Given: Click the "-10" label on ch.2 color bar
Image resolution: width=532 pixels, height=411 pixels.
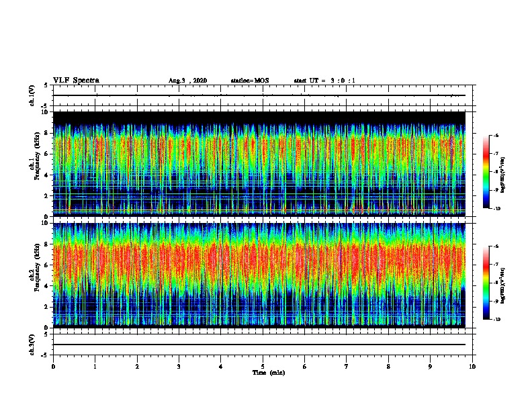Looking at the screenshot, I should (x=496, y=320).
